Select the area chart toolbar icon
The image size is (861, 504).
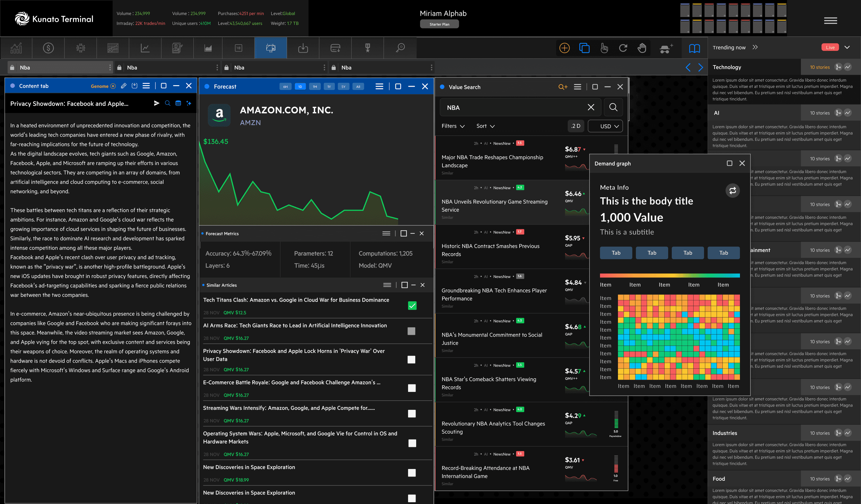click(208, 48)
